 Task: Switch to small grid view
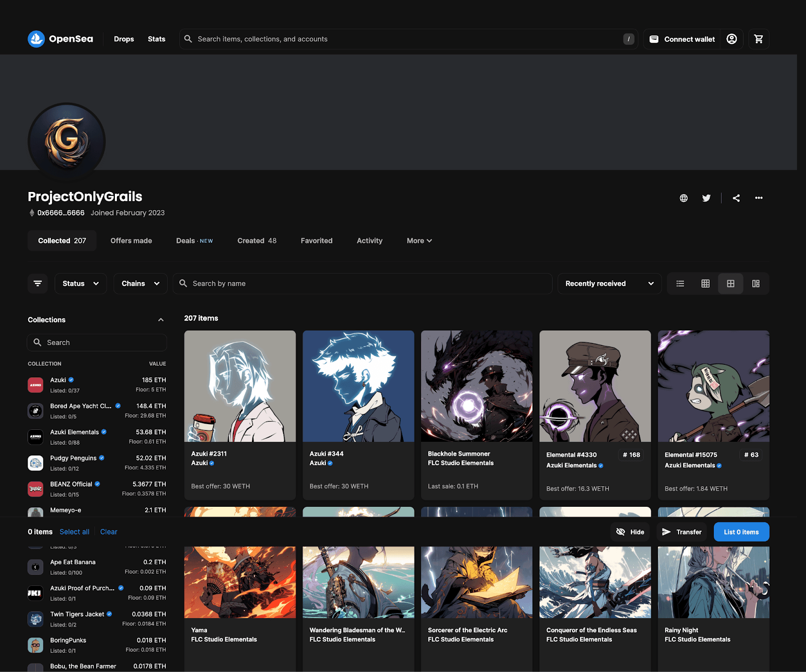[x=705, y=284]
